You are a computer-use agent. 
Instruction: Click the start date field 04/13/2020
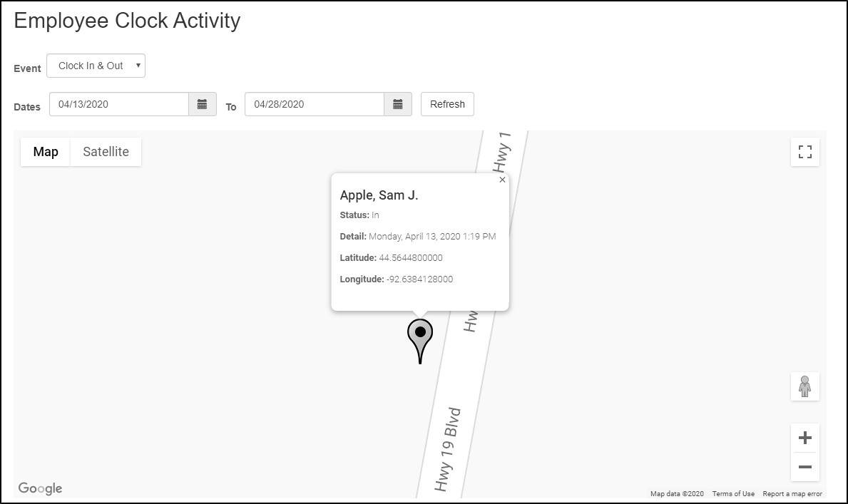pyautogui.click(x=118, y=104)
